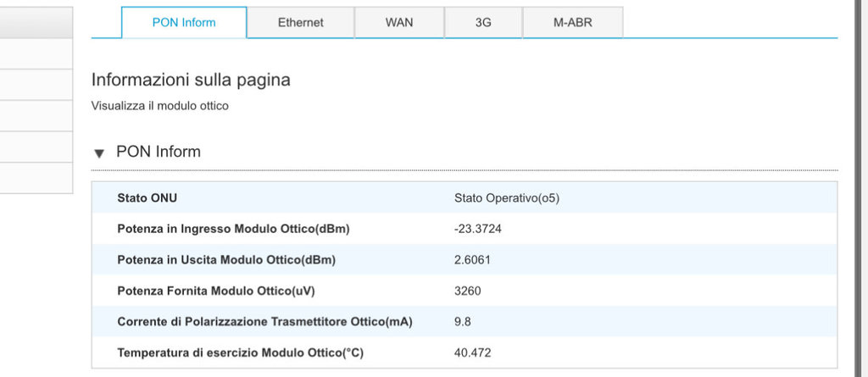The width and height of the screenshot is (868, 377).
Task: Click the PON Inform section heading text
Action: (x=159, y=152)
